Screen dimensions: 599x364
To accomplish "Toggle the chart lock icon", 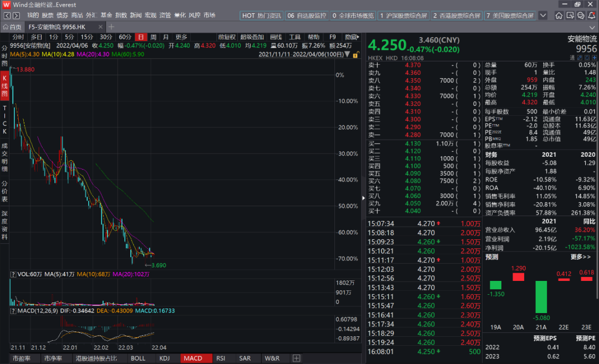I will 356,54.
